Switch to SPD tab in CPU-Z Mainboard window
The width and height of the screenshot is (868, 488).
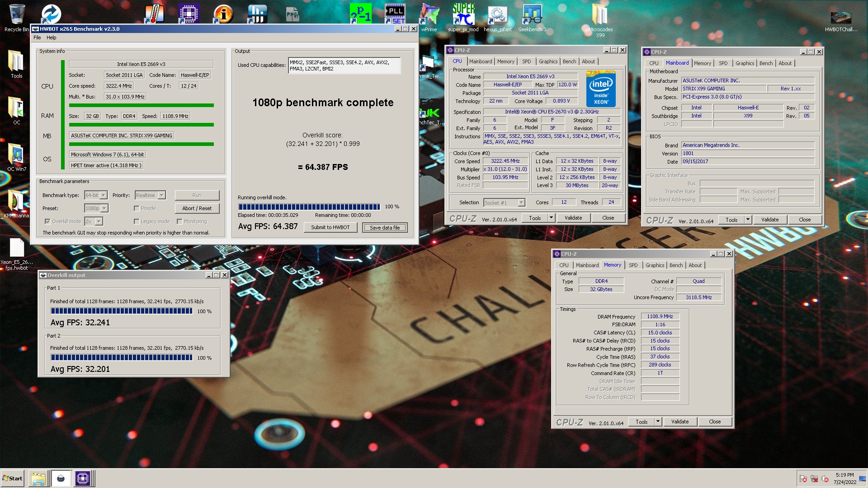coord(723,63)
